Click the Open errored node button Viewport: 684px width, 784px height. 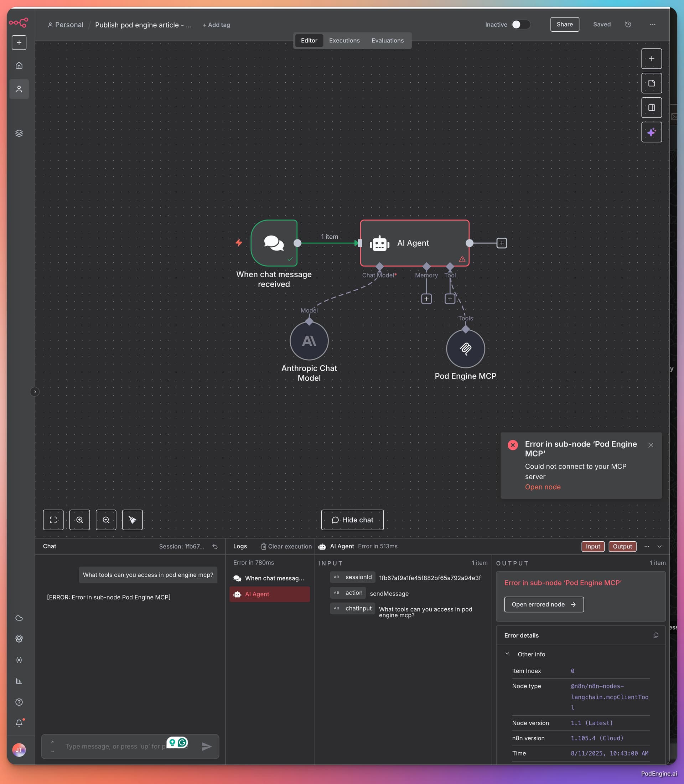click(x=544, y=604)
